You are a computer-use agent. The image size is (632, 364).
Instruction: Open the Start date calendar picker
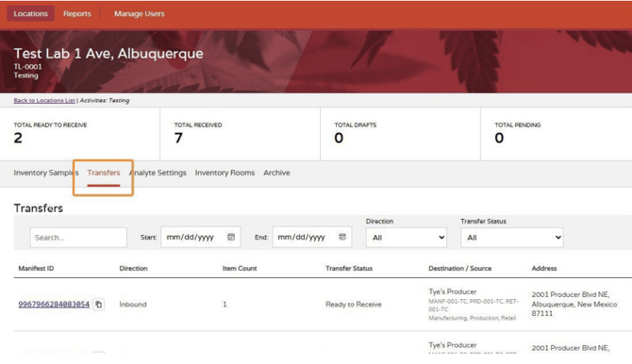(x=231, y=237)
